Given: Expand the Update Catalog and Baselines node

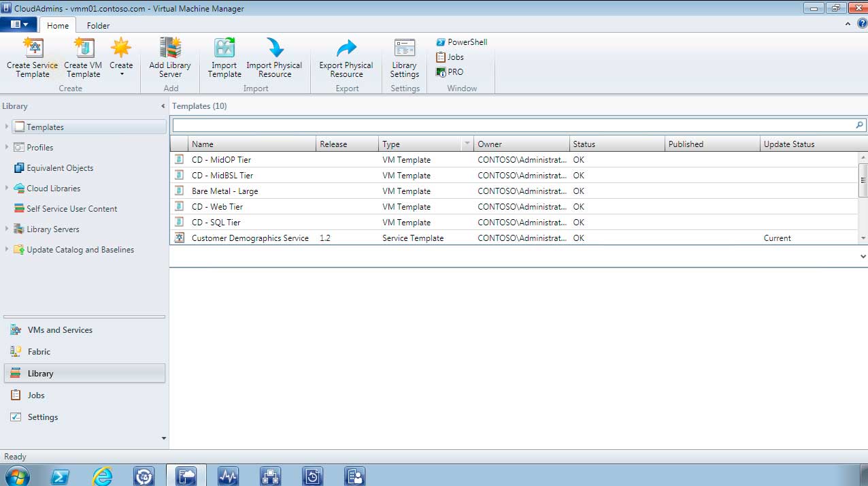Looking at the screenshot, I should [x=7, y=249].
